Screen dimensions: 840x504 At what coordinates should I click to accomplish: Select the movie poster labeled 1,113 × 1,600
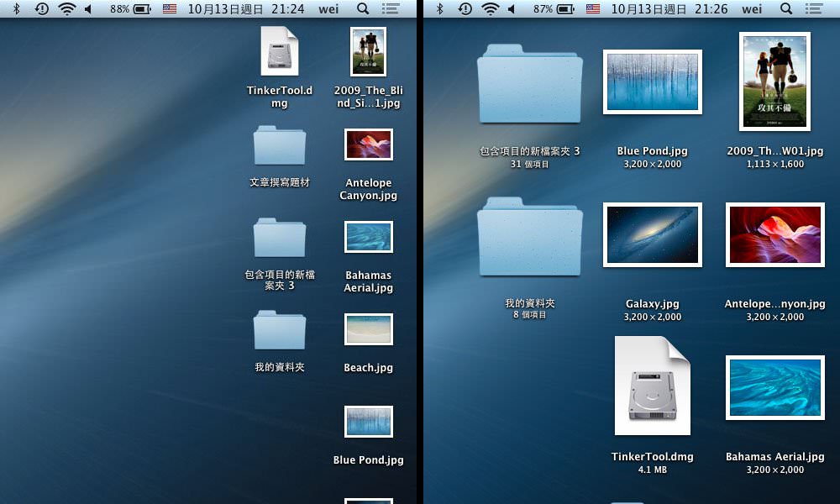(x=774, y=81)
